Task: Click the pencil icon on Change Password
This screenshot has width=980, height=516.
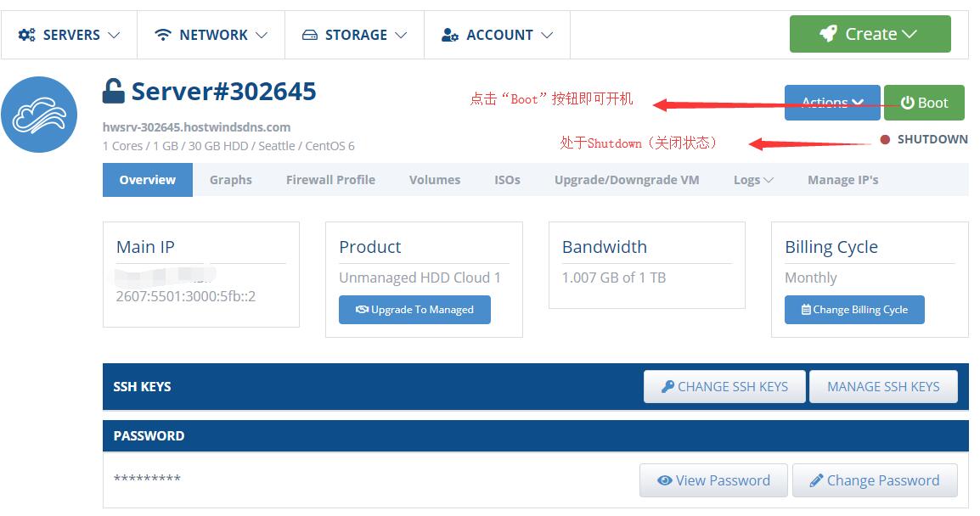Action: (x=818, y=480)
